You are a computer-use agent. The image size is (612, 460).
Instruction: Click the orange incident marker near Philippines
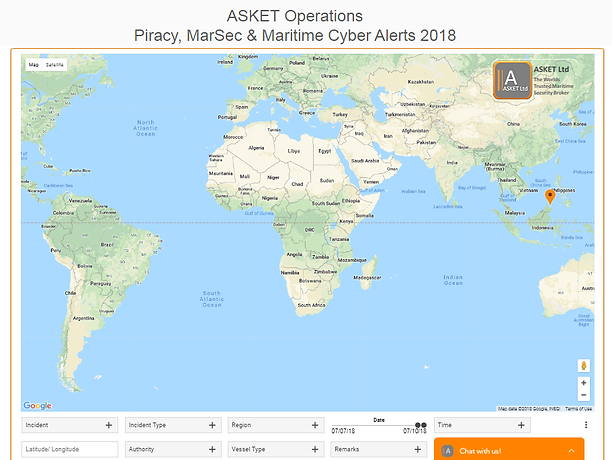550,197
